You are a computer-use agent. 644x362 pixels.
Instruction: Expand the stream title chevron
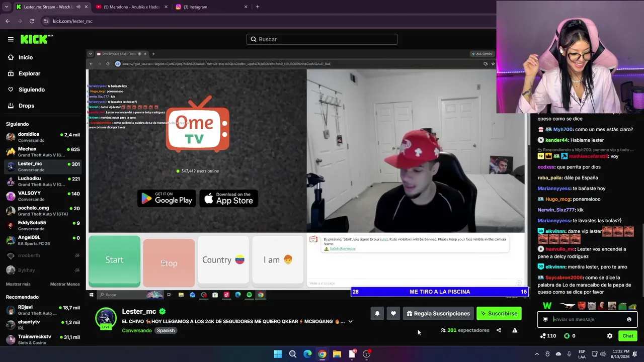pos(350,321)
